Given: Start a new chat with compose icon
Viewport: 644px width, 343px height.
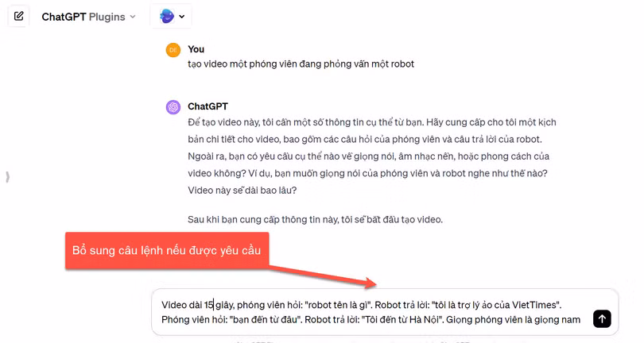Looking at the screenshot, I should point(18,17).
